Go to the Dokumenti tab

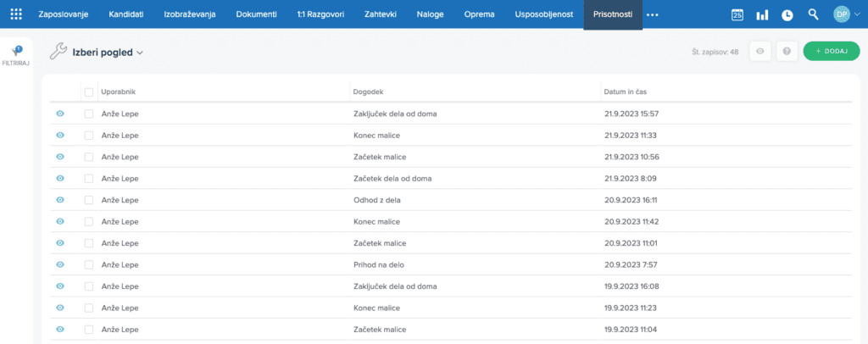256,14
